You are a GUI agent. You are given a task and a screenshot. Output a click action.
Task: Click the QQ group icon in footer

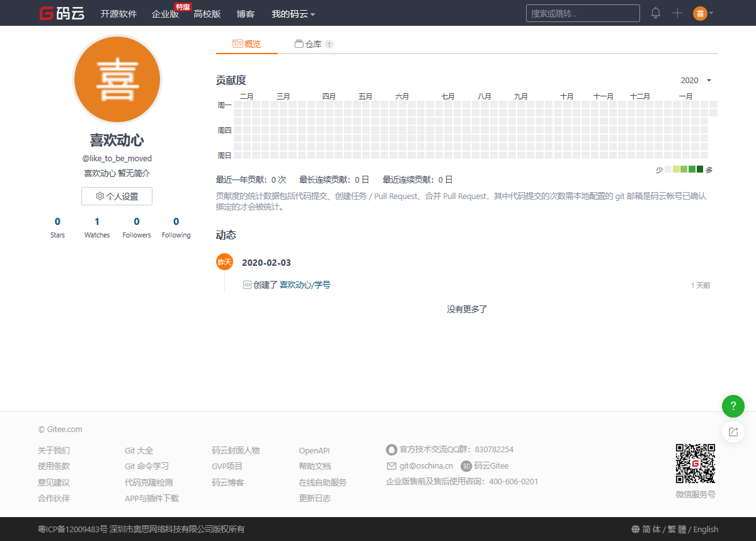391,450
